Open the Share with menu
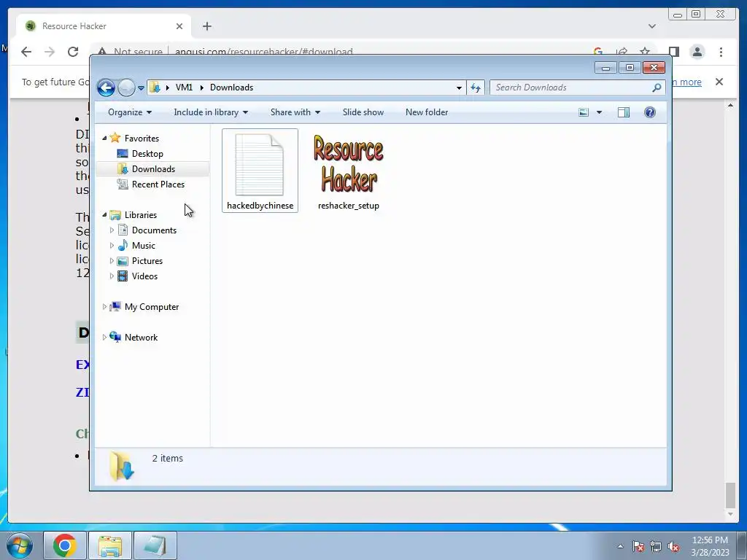This screenshot has height=560, width=747. (295, 112)
